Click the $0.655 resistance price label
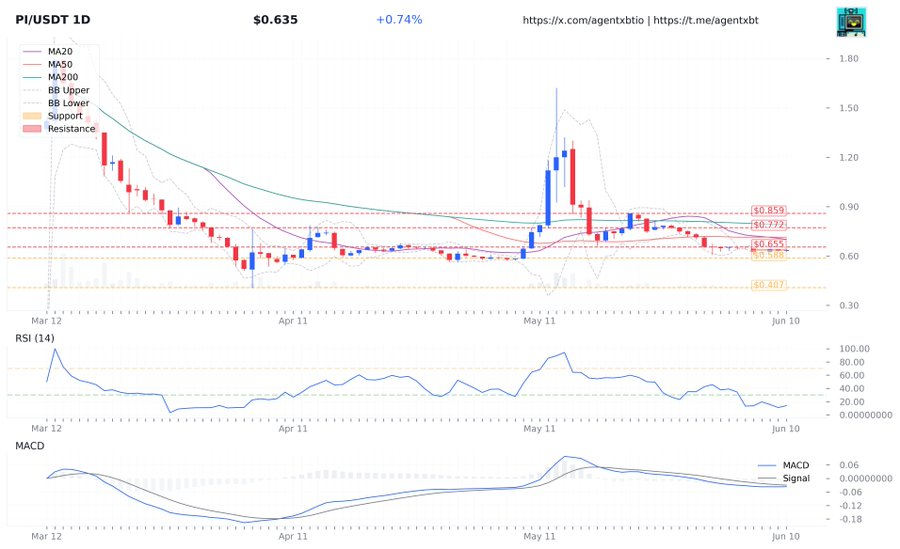The height and width of the screenshot is (549, 900). click(769, 244)
